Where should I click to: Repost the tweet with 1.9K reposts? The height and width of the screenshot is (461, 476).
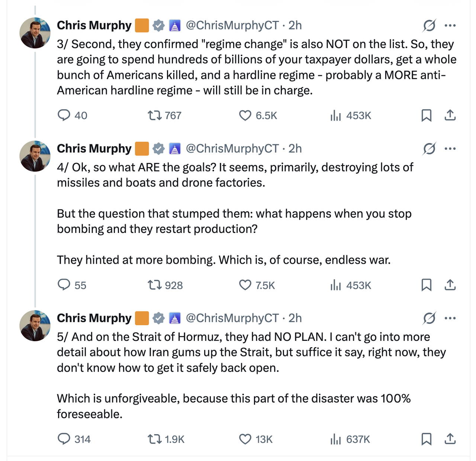pos(154,439)
